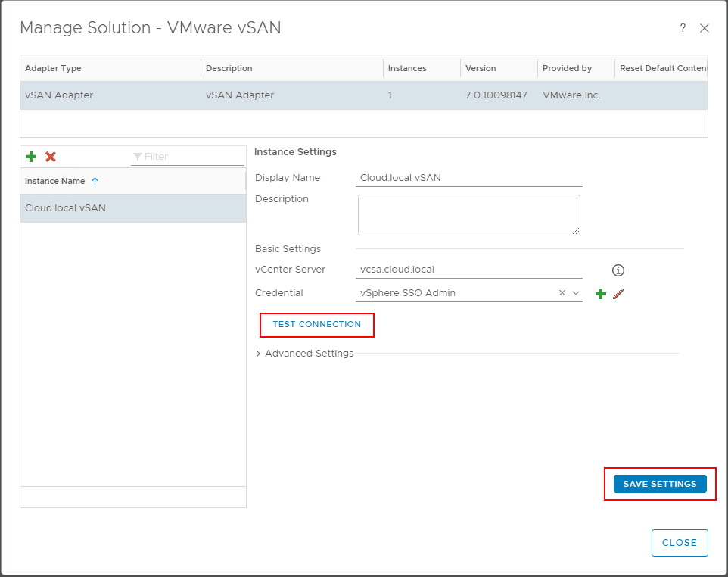Image resolution: width=728 pixels, height=577 pixels.
Task: Add a new adapter instance with green plus
Action: (x=31, y=157)
